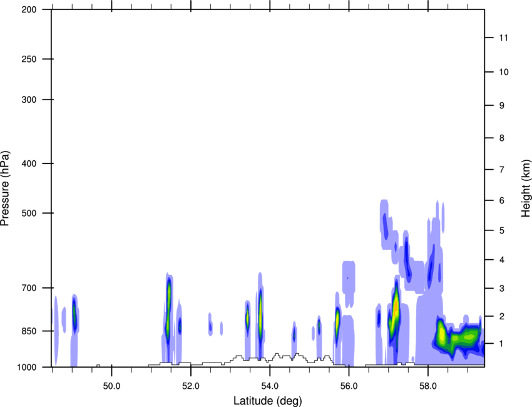Click the 52.0 latitude tick label
Image resolution: width=532 pixels, height=407 pixels.
191,386
